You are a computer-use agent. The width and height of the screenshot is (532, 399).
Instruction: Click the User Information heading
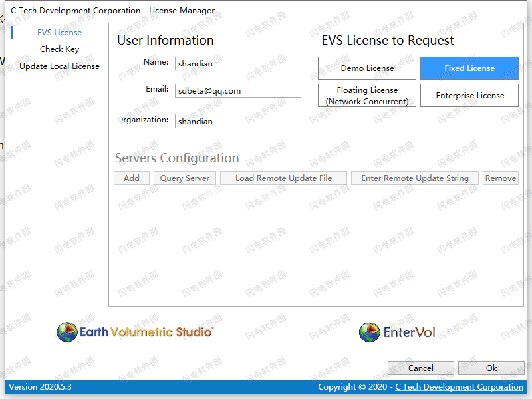click(166, 41)
